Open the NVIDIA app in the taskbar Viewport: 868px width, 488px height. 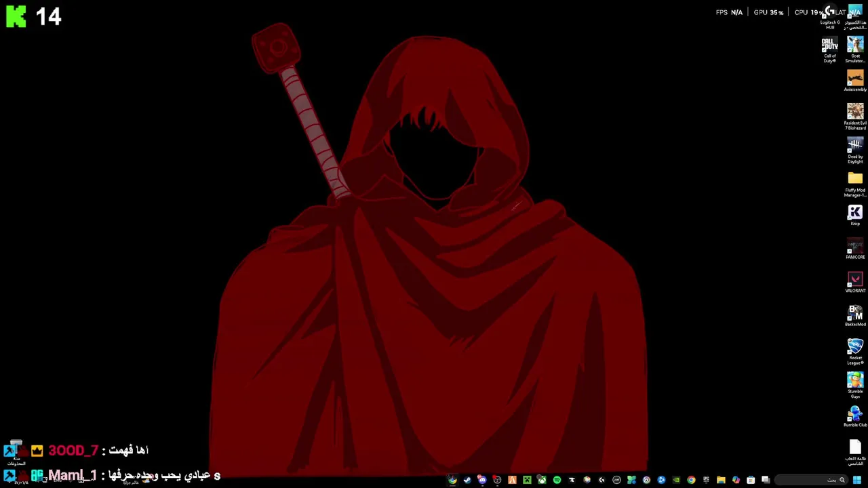point(676,480)
